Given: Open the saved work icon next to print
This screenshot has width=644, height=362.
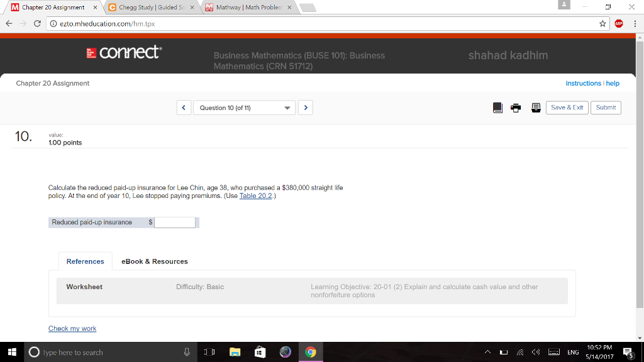Looking at the screenshot, I should 536,107.
